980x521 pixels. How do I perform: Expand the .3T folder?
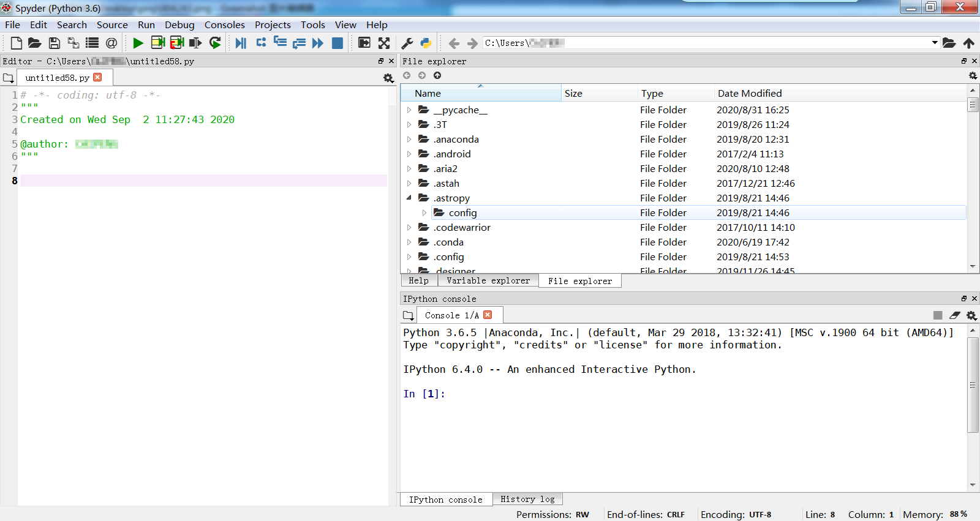tap(409, 125)
